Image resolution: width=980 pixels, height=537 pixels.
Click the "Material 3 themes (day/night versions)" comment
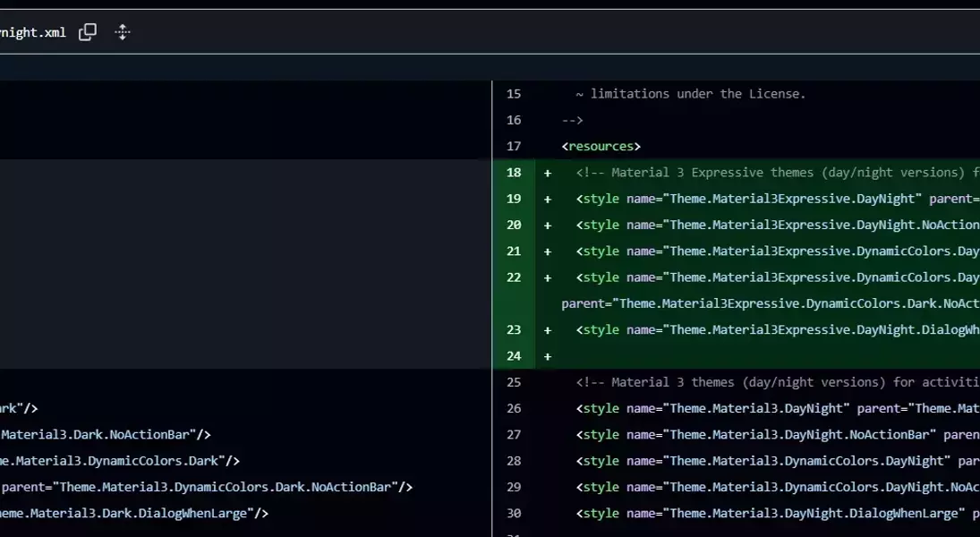[778, 382]
